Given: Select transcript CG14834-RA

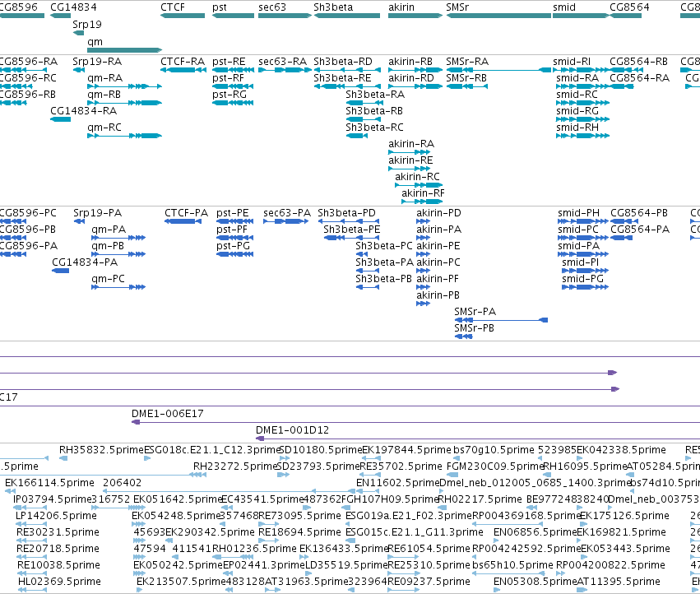Looking at the screenshot, I should pyautogui.click(x=60, y=119).
